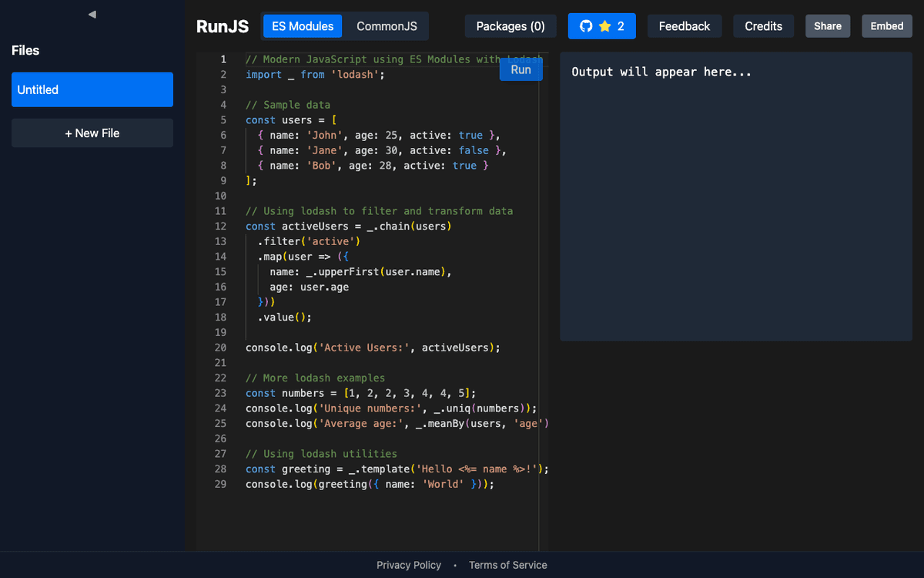The width and height of the screenshot is (924, 578).
Task: Open the Terms of Service link
Action: [x=508, y=565]
